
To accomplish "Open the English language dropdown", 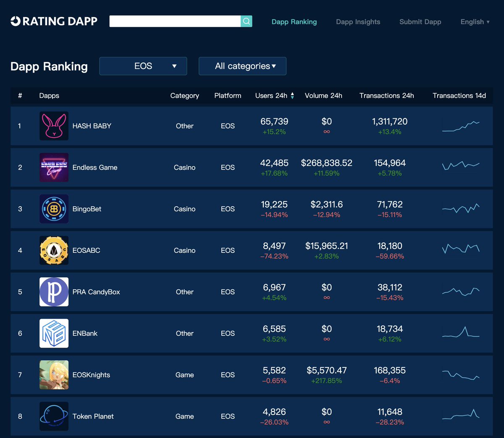I will [475, 22].
